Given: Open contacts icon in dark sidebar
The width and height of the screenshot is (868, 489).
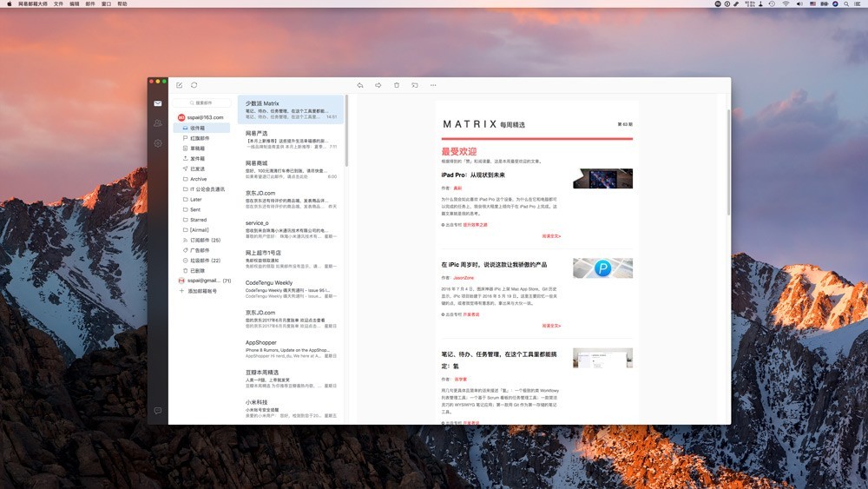Looking at the screenshot, I should (158, 123).
